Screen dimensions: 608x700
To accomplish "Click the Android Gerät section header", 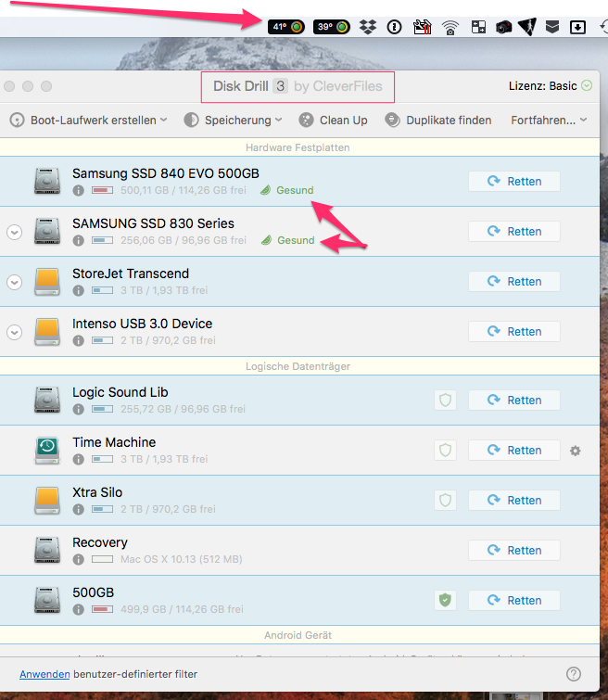I will 298,635.
